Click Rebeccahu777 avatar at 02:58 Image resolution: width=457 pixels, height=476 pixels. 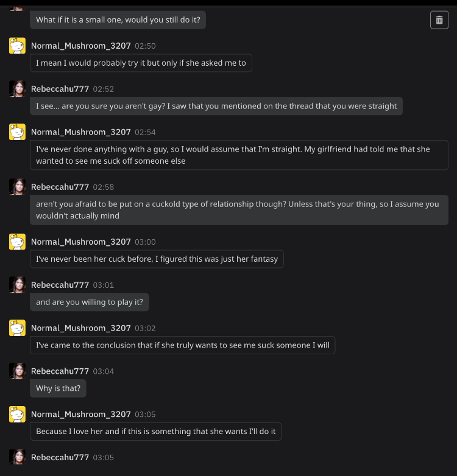[x=17, y=187]
